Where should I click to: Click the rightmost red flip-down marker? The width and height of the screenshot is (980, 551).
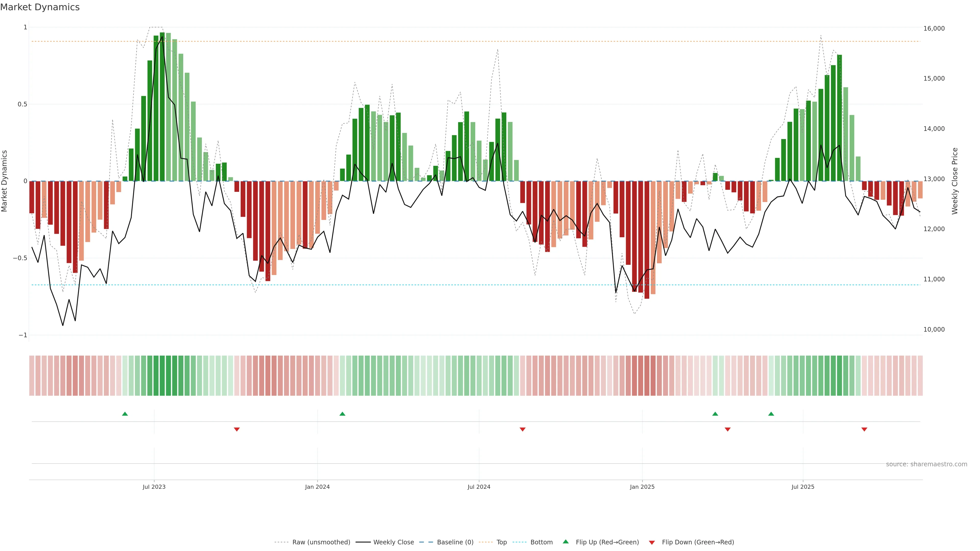click(864, 429)
